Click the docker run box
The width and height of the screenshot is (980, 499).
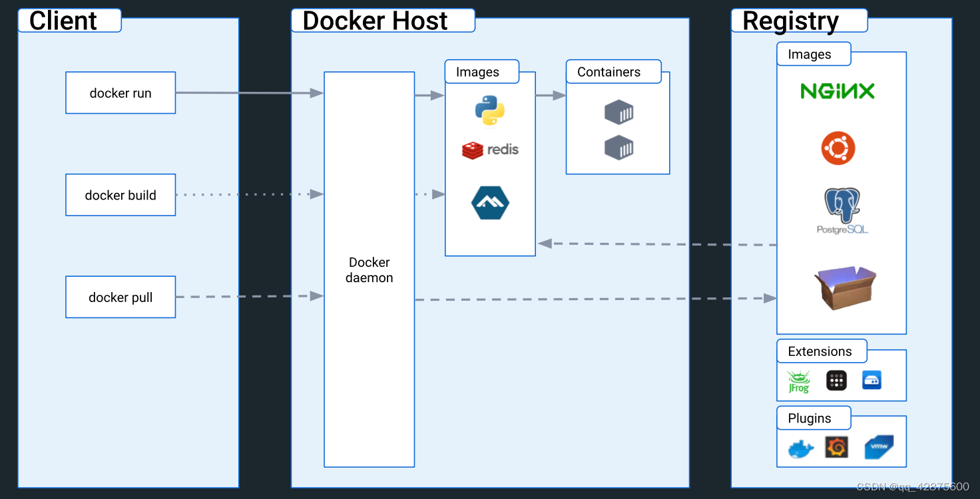pyautogui.click(x=121, y=93)
